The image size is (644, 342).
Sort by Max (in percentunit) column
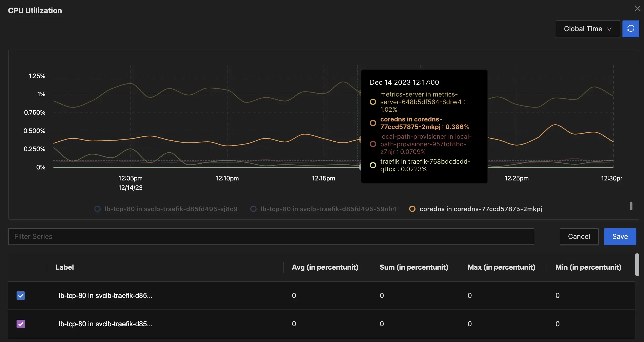(x=501, y=267)
